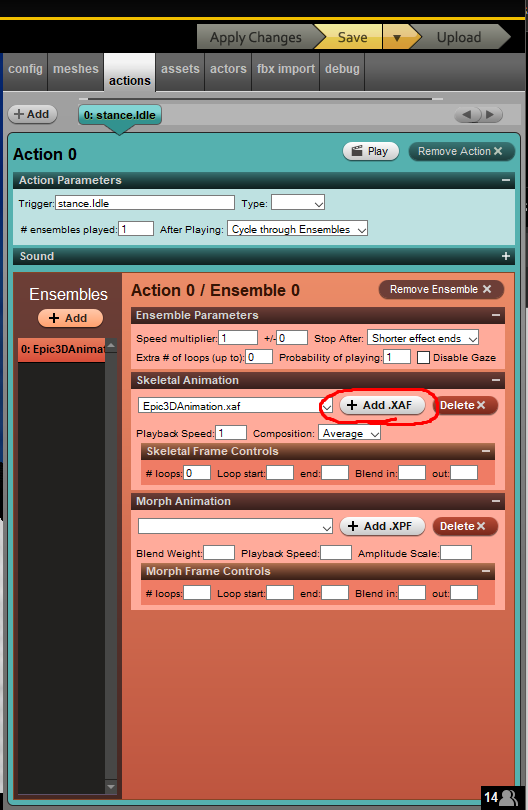Expand the Sound section plus icon

505,256
